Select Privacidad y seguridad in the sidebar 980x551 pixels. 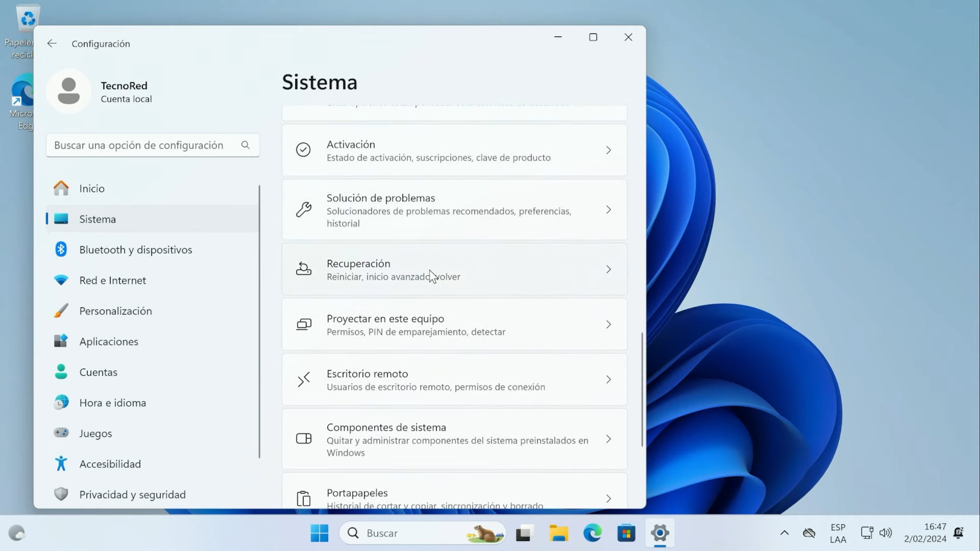(x=132, y=494)
